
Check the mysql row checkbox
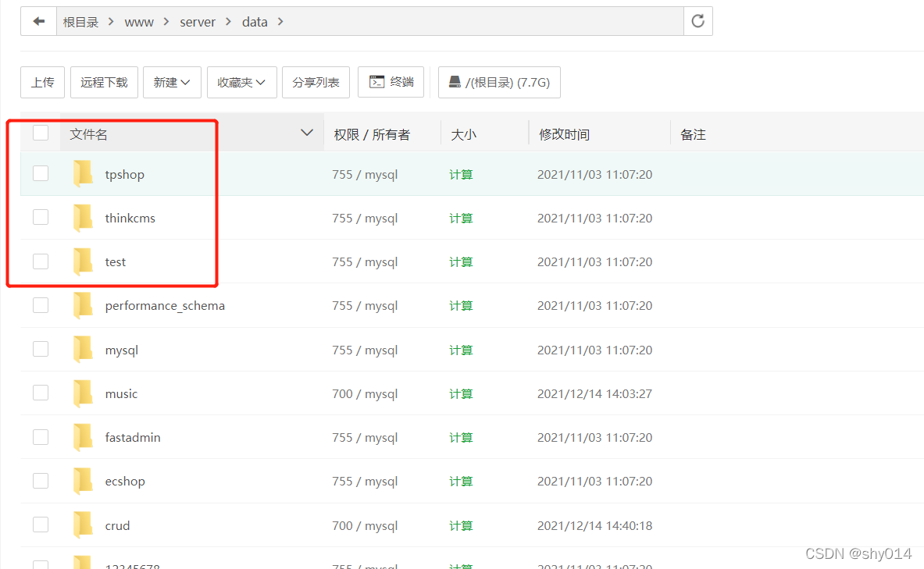(x=41, y=350)
